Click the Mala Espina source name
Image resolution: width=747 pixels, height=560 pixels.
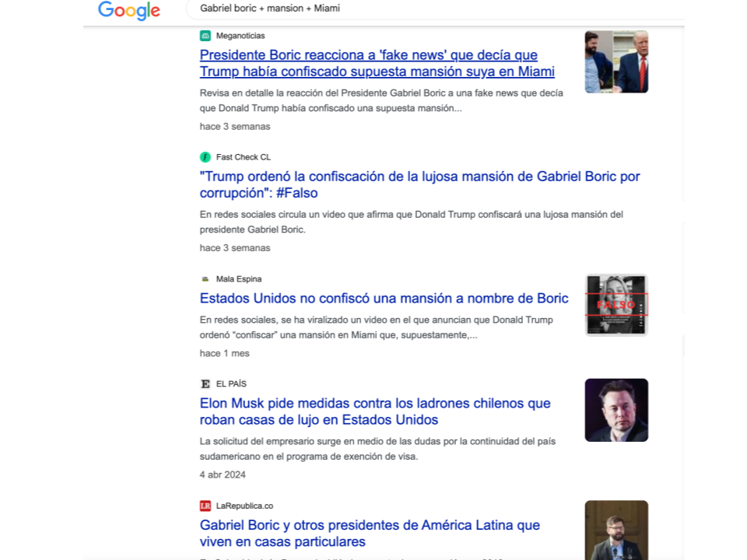pos(239,279)
